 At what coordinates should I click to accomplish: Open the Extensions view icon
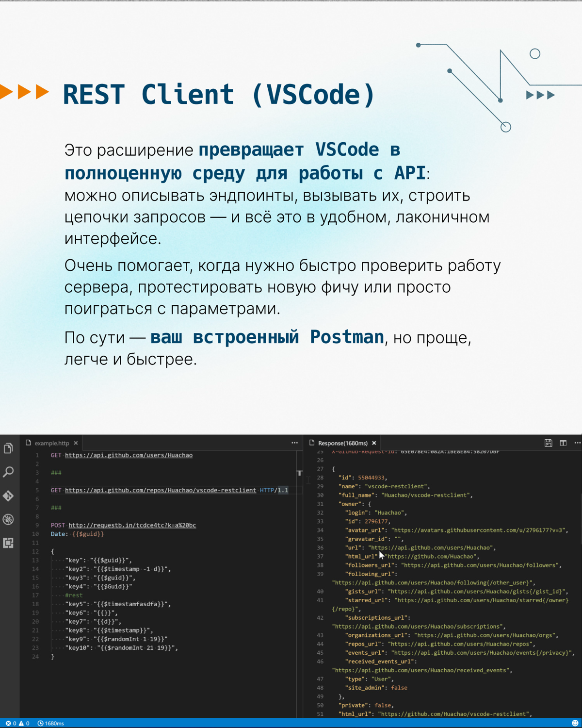point(8,544)
